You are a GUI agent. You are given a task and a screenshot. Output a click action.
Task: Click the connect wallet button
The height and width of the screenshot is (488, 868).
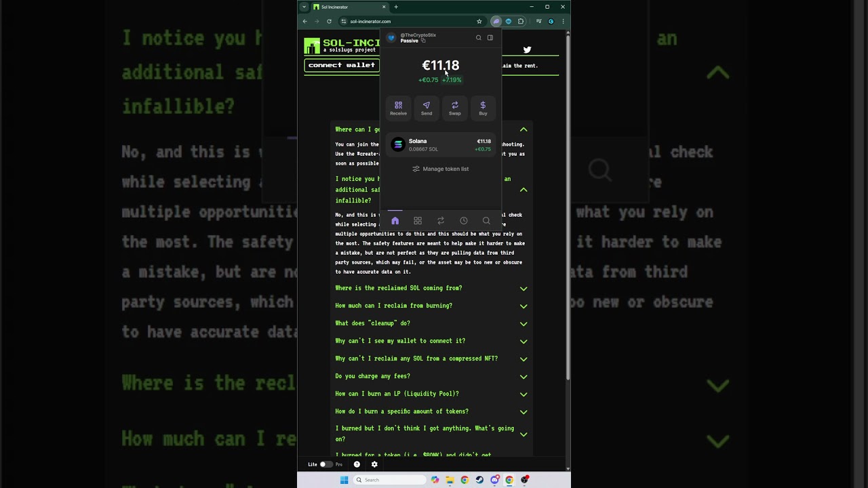coord(342,65)
